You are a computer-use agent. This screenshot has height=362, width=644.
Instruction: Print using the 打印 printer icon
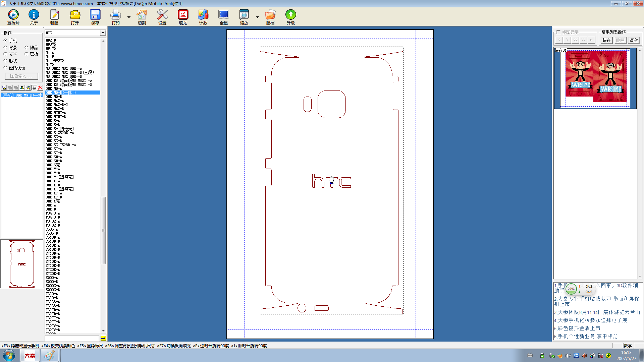point(116,17)
